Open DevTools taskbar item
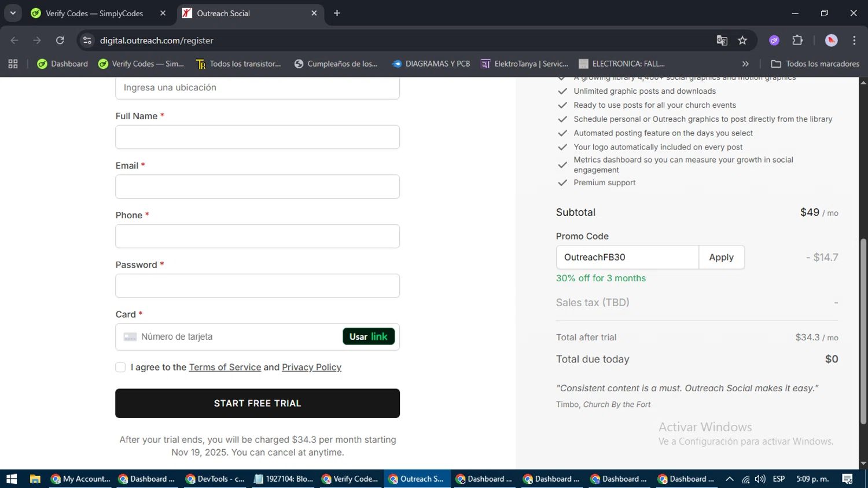868x488 pixels. (216, 479)
